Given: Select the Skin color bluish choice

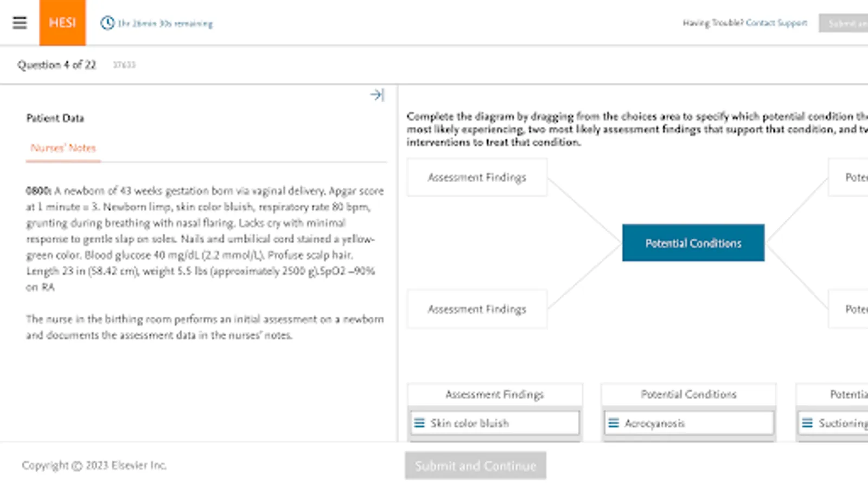Looking at the screenshot, I should pos(470,423).
